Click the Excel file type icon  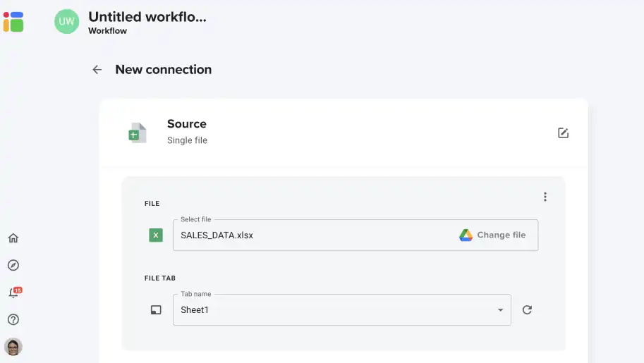click(156, 235)
